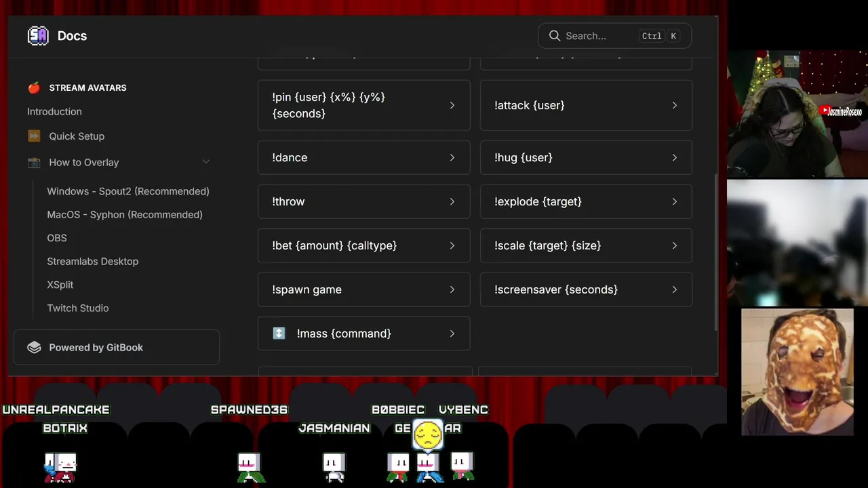Open the !dance command card
Viewport: 868px width, 488px height.
pyautogui.click(x=364, y=157)
